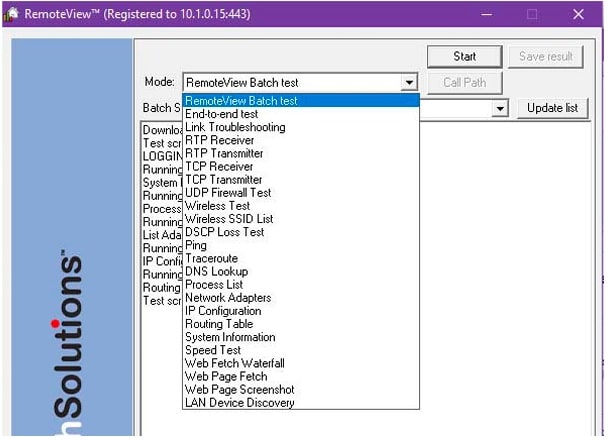The width and height of the screenshot is (608, 440).
Task: Select Speed Test mode
Action: (x=301, y=350)
